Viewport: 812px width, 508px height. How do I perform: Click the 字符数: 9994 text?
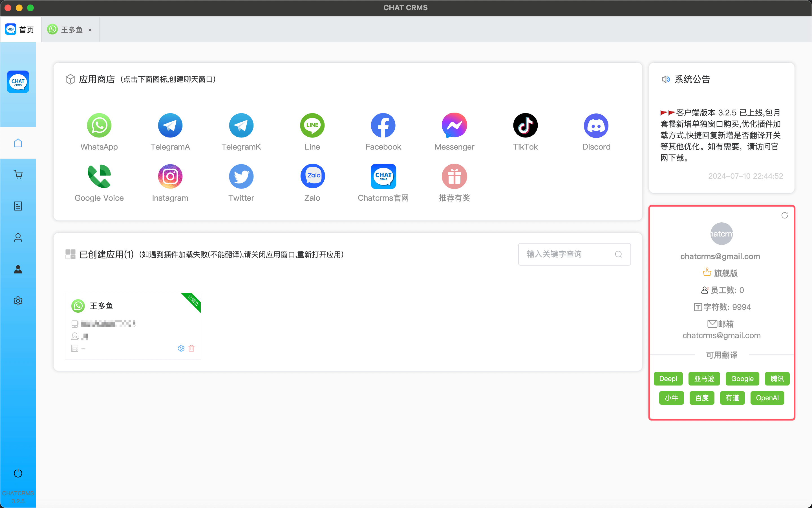click(727, 307)
